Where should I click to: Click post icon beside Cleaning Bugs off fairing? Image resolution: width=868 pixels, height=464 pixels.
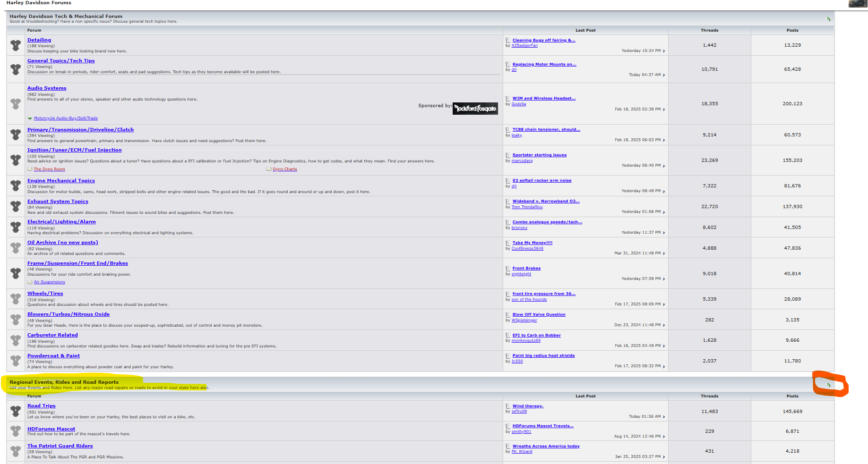coord(508,40)
